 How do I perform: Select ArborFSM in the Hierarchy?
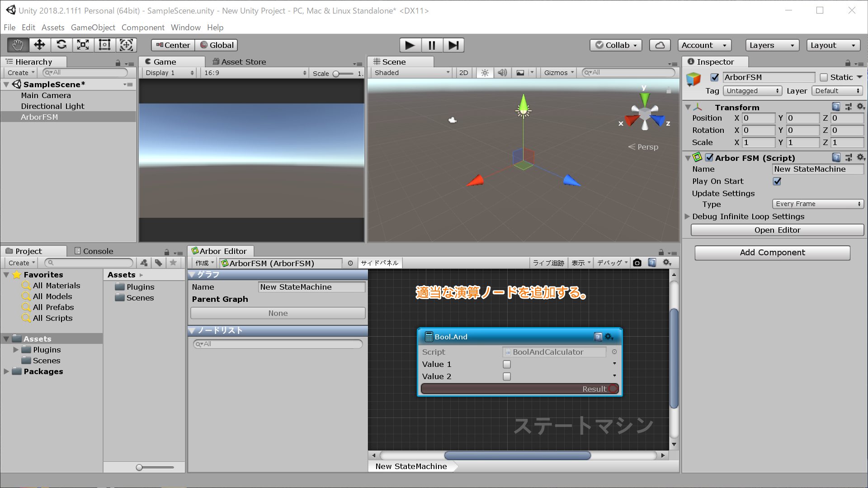[x=39, y=117]
